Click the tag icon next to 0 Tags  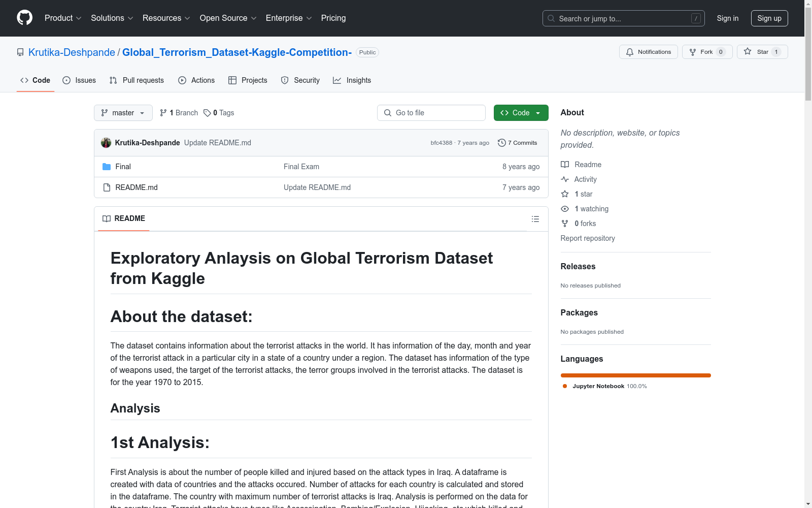[207, 113]
